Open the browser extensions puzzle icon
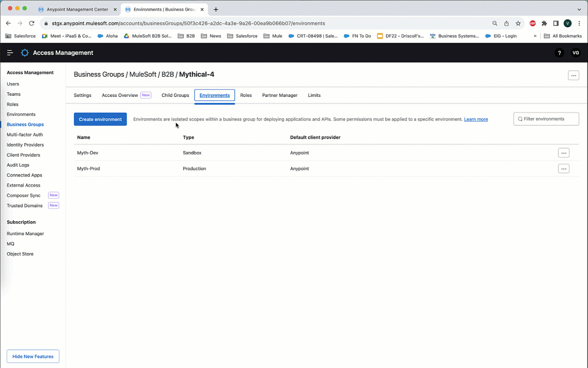This screenshot has width=588, height=368. pos(544,23)
